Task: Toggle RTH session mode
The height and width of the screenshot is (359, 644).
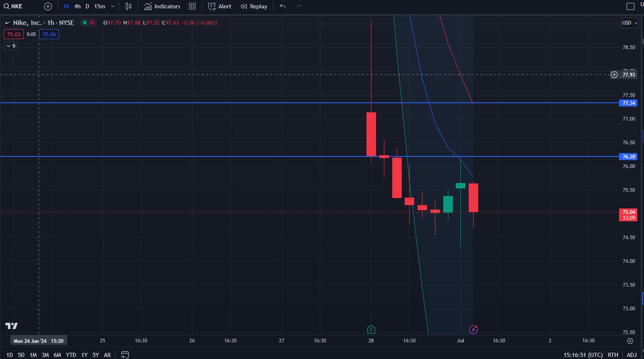Action: click(613, 355)
